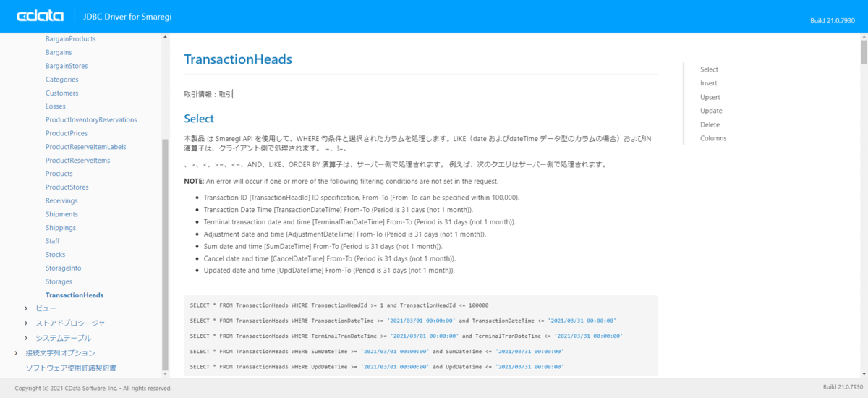Screen dimensions: 868x398
Task: Open the Products table page
Action: click(x=59, y=174)
